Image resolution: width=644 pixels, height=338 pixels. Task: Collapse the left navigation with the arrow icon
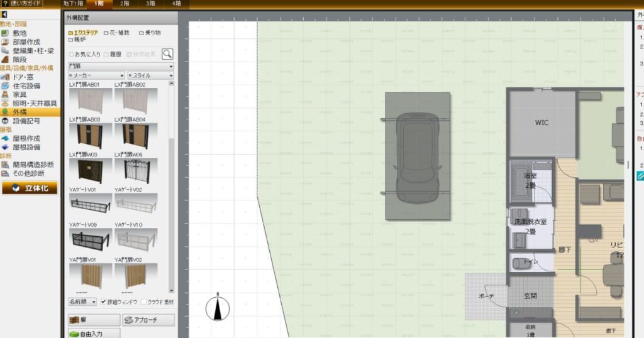click(4, 15)
